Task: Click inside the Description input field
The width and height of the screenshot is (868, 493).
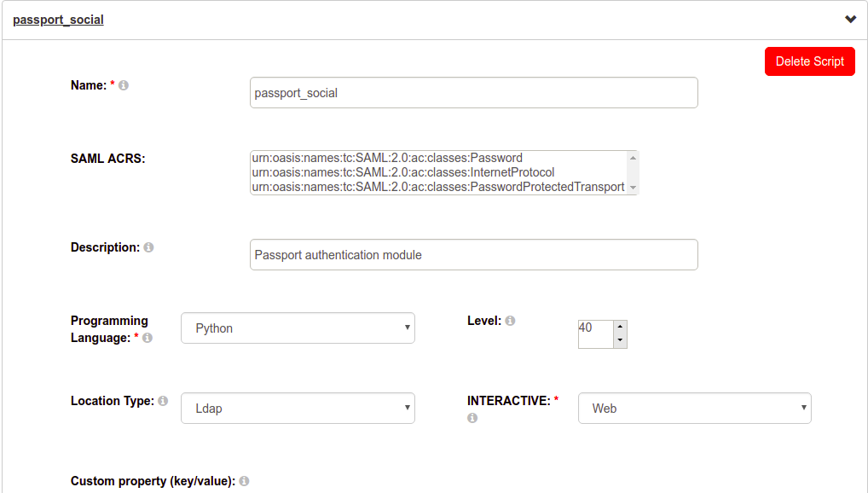Action: (474, 254)
